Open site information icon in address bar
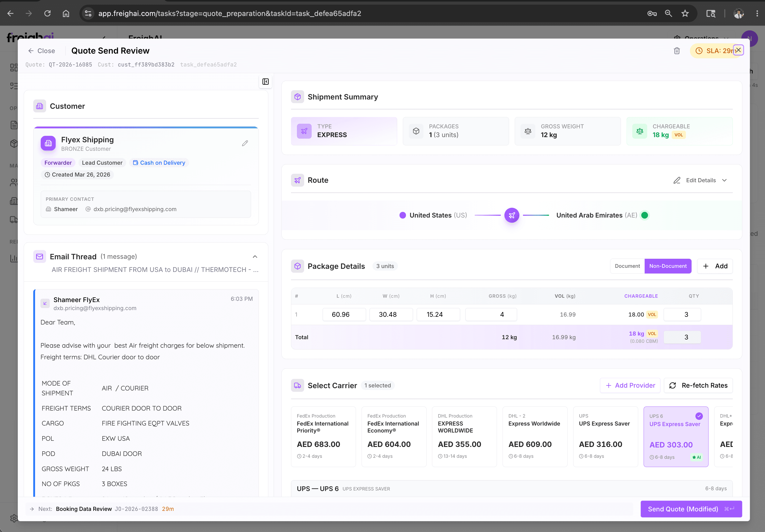765x532 pixels. tap(88, 13)
